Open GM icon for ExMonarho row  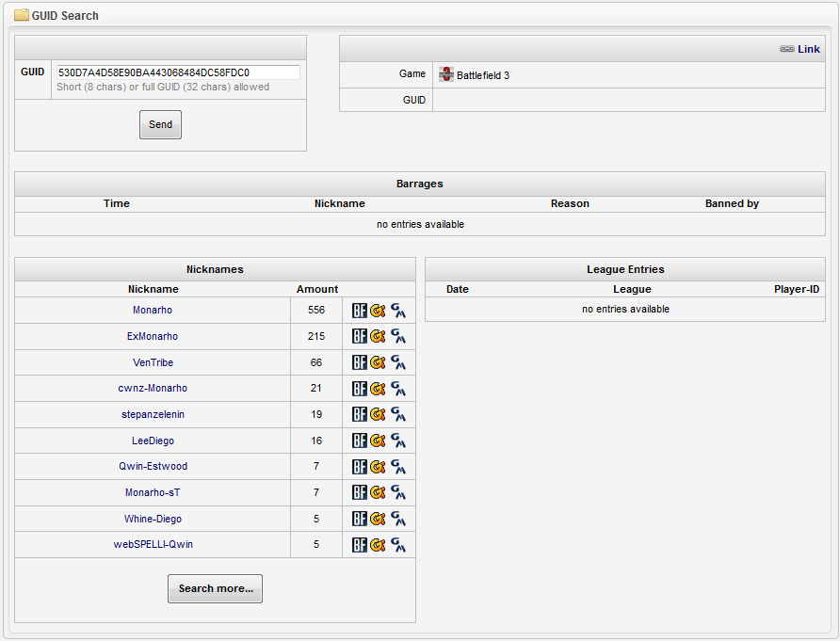pyautogui.click(x=398, y=336)
